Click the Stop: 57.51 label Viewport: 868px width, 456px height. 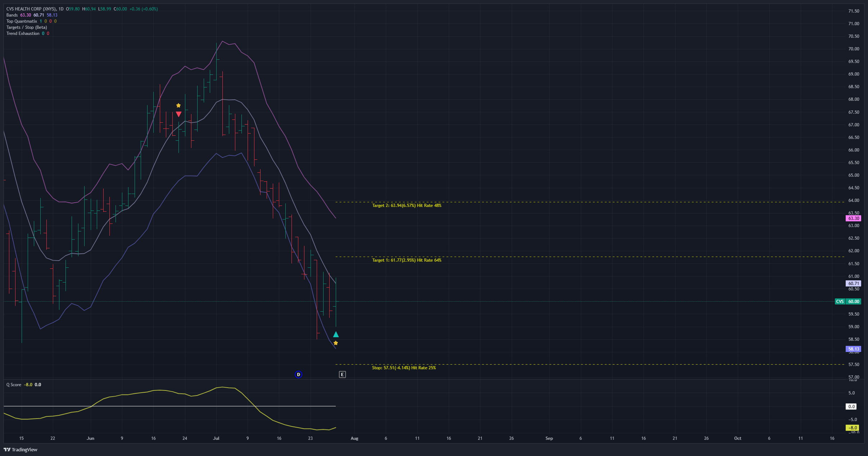pyautogui.click(x=403, y=368)
